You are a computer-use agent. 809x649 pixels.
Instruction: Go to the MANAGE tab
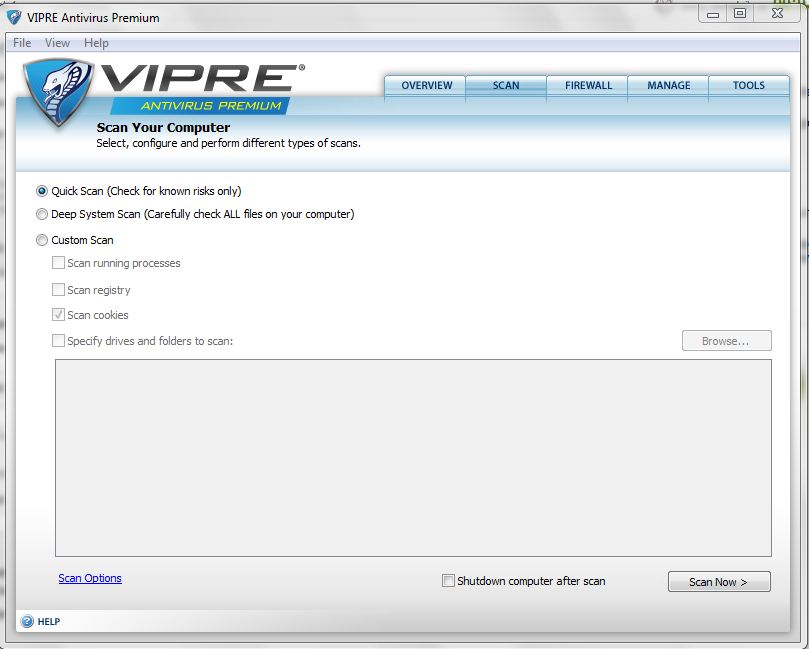(668, 86)
